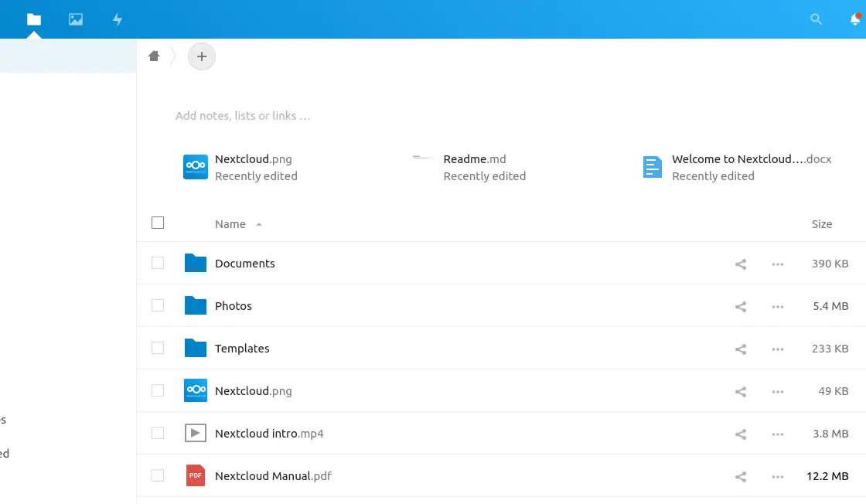Click the plus New file button
The height and width of the screenshot is (504, 866).
202,56
